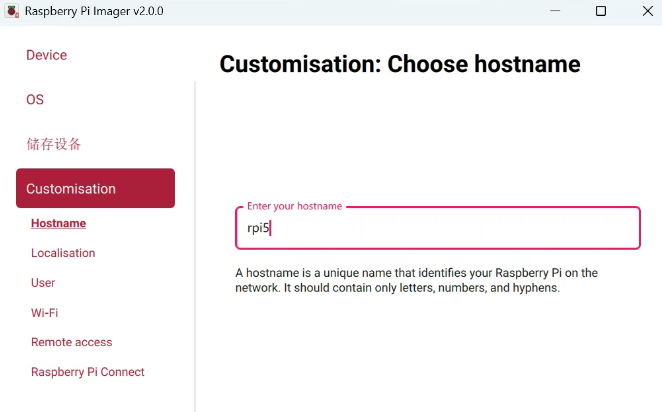
Task: Open Remote access settings
Action: click(x=72, y=342)
